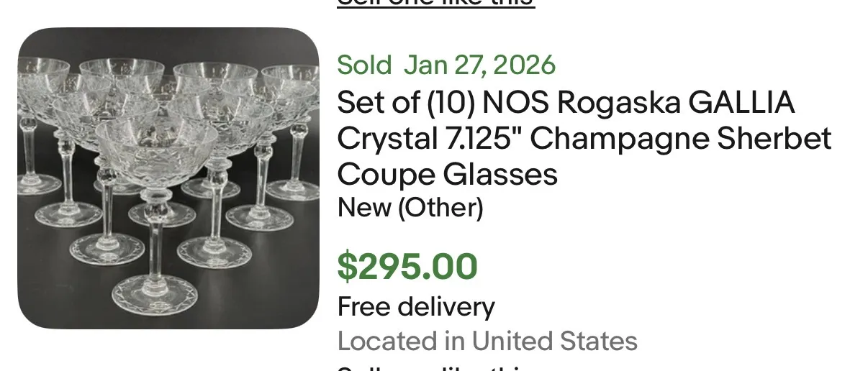This screenshot has height=371, width=868.
Task: Click the 'Located in United States' text
Action: [487, 341]
